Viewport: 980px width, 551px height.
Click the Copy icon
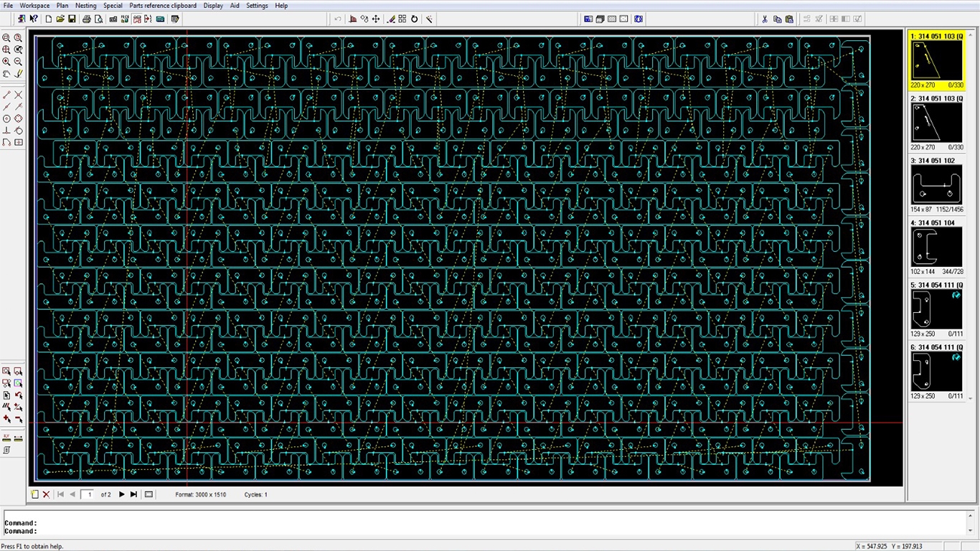click(x=777, y=19)
